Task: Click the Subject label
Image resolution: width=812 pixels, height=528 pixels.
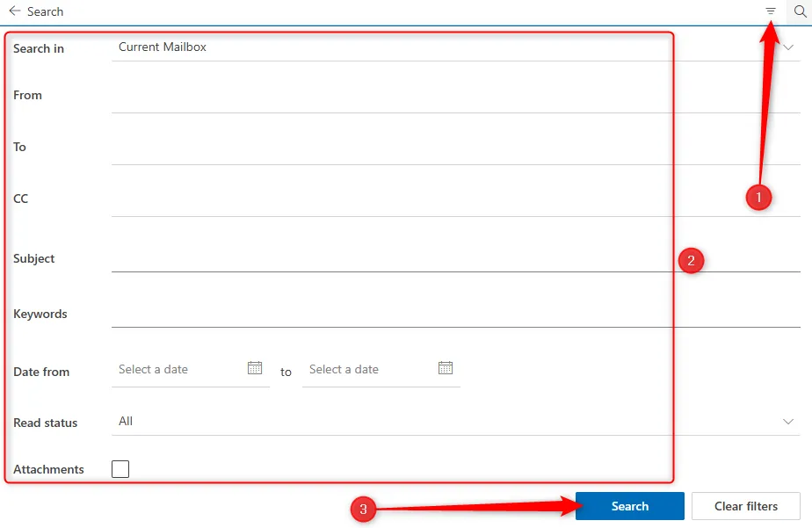Action: [33, 258]
